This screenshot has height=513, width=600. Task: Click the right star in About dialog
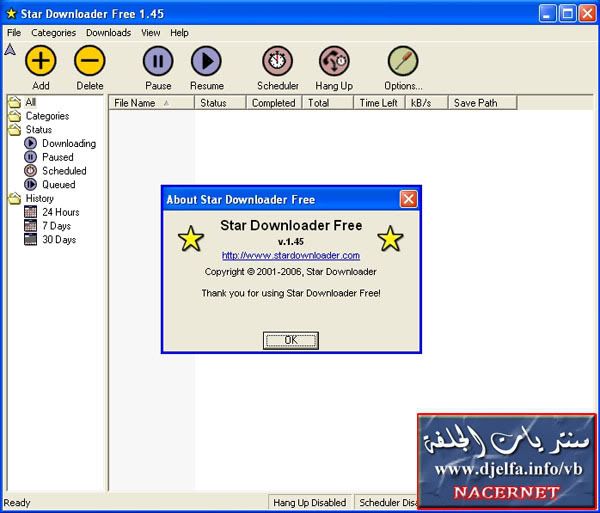[390, 238]
